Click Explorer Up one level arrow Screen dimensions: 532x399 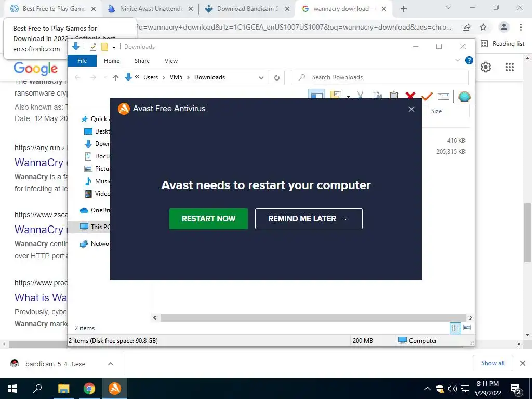click(116, 78)
